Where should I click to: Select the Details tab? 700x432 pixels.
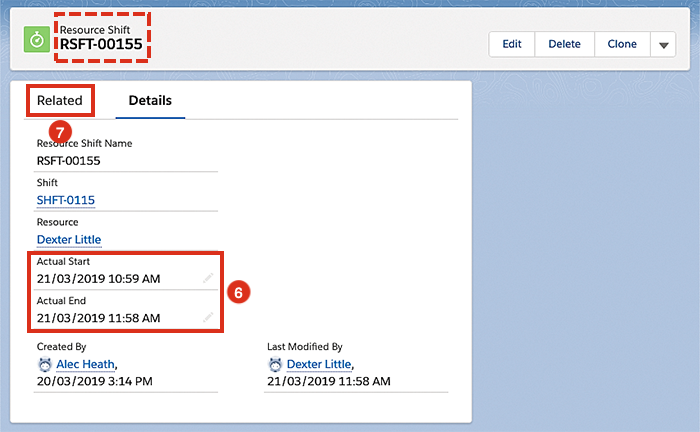click(x=150, y=101)
